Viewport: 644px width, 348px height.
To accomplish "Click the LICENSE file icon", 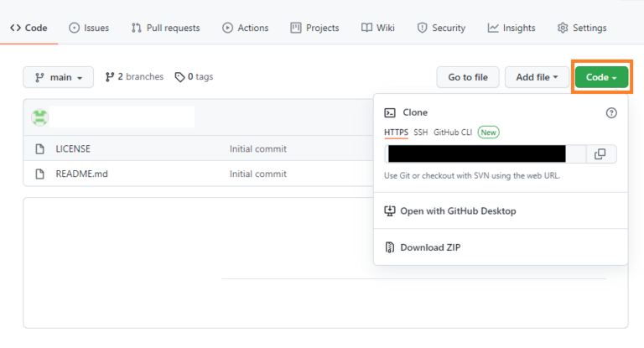I will click(x=39, y=149).
